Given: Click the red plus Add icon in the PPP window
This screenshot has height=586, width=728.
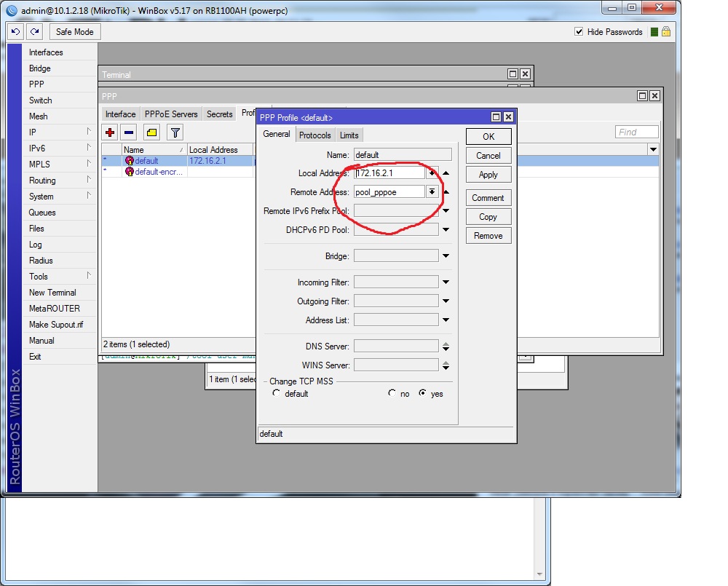Looking at the screenshot, I should click(110, 132).
